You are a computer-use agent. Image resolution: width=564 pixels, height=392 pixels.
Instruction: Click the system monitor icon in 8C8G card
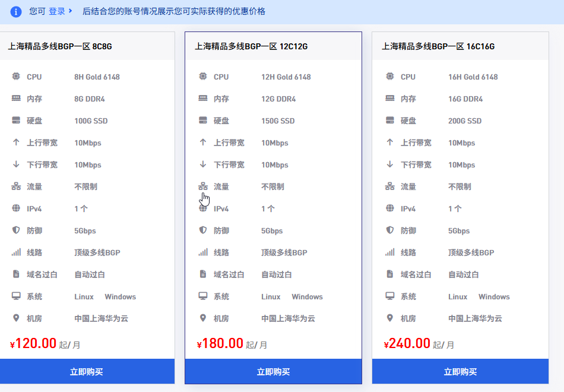click(16, 296)
